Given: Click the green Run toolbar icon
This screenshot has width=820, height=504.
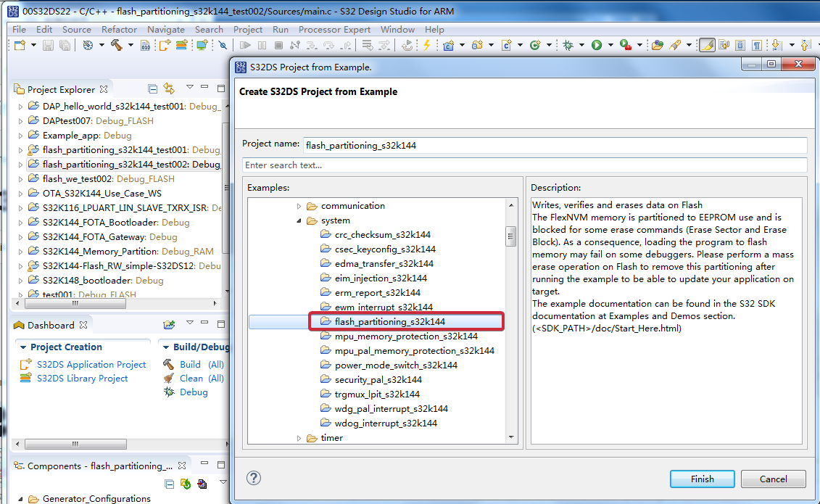Looking at the screenshot, I should click(x=597, y=46).
